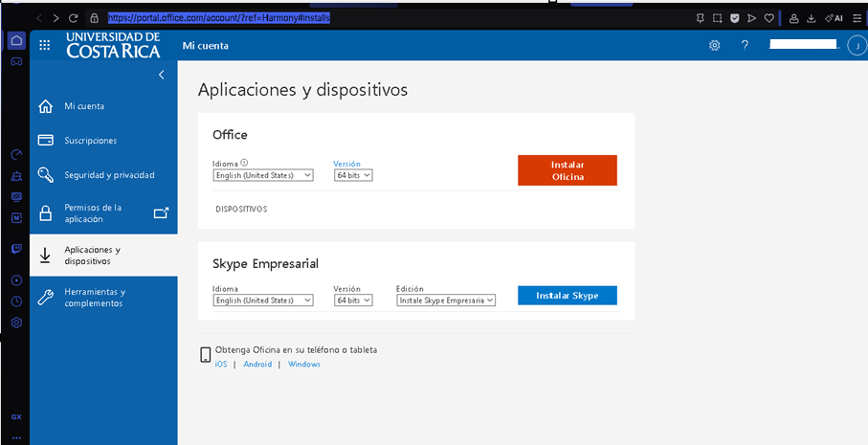This screenshot has height=445, width=868.
Task: Click the Versión link label under Office
Action: click(346, 164)
